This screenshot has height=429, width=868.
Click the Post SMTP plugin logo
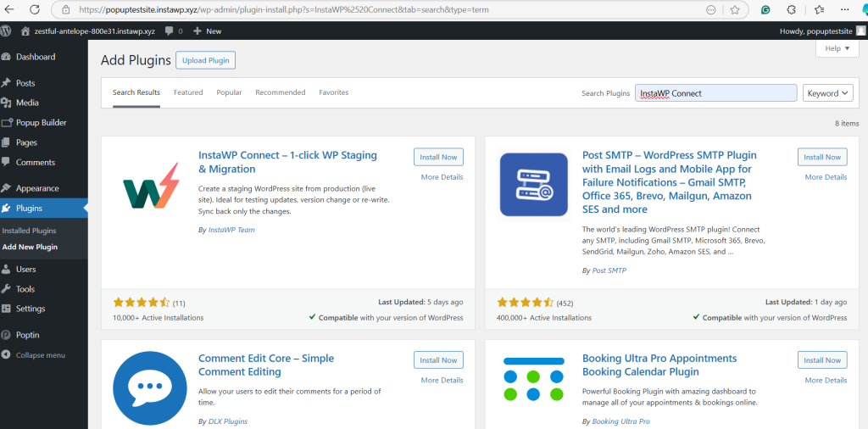tap(534, 184)
